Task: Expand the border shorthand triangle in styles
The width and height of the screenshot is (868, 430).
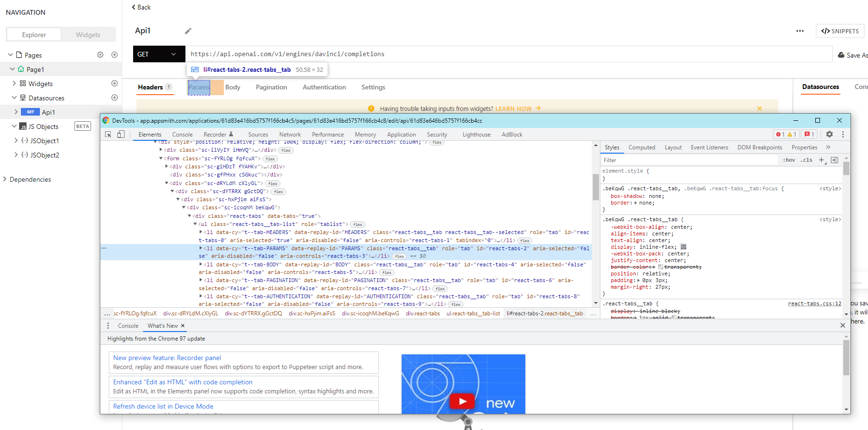Action: [x=636, y=203]
